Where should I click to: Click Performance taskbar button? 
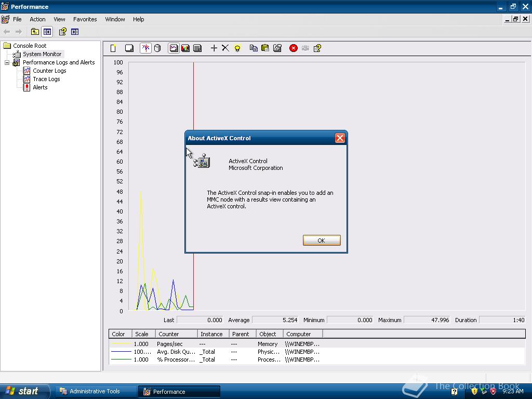pyautogui.click(x=179, y=392)
